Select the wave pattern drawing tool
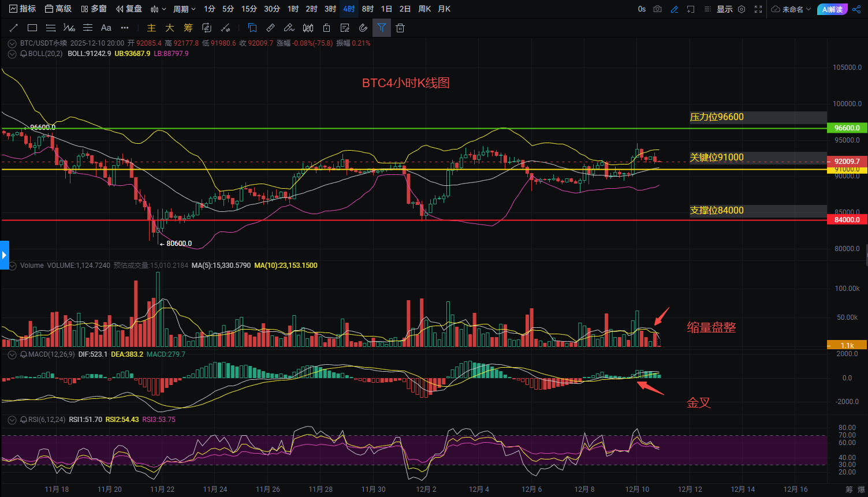Image resolution: width=868 pixels, height=497 pixels. 69,28
